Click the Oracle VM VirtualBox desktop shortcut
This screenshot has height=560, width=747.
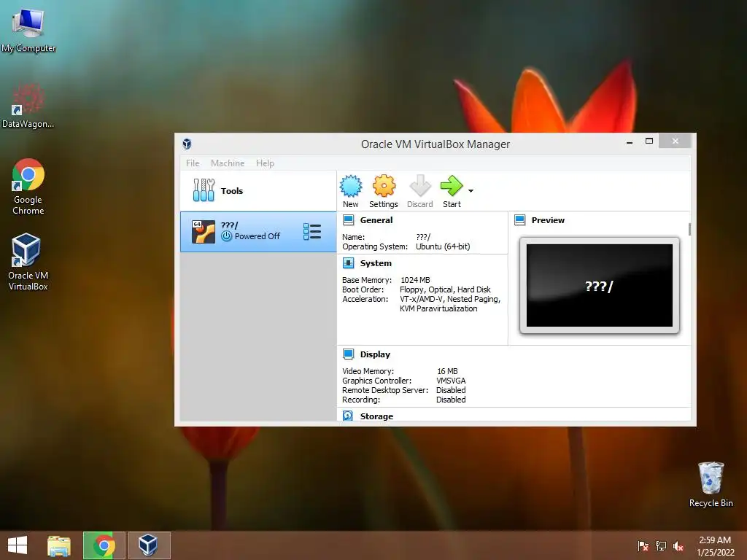point(28,262)
